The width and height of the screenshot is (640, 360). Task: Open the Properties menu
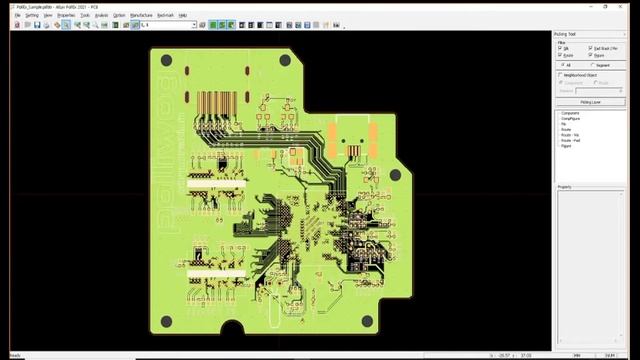[66, 15]
